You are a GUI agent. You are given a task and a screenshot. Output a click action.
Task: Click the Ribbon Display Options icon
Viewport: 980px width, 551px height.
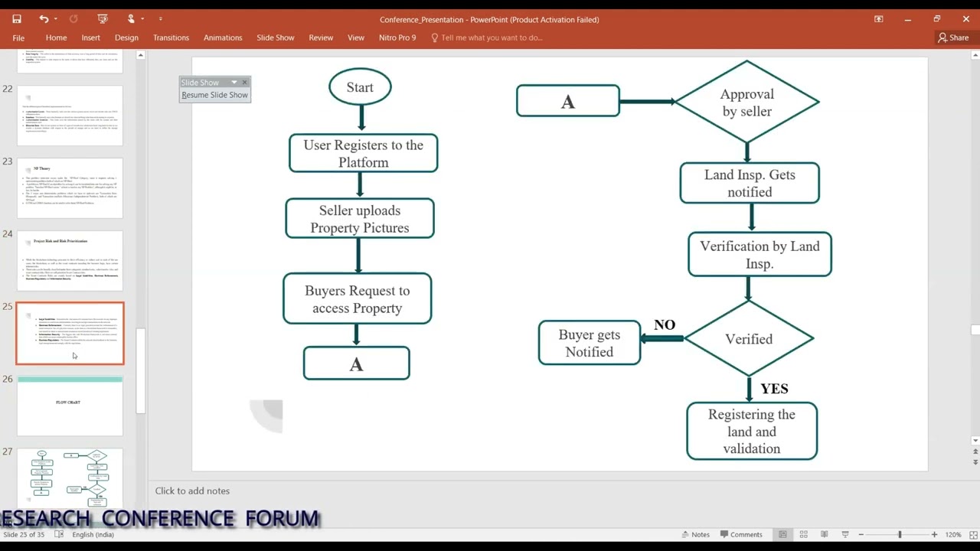pyautogui.click(x=878, y=19)
